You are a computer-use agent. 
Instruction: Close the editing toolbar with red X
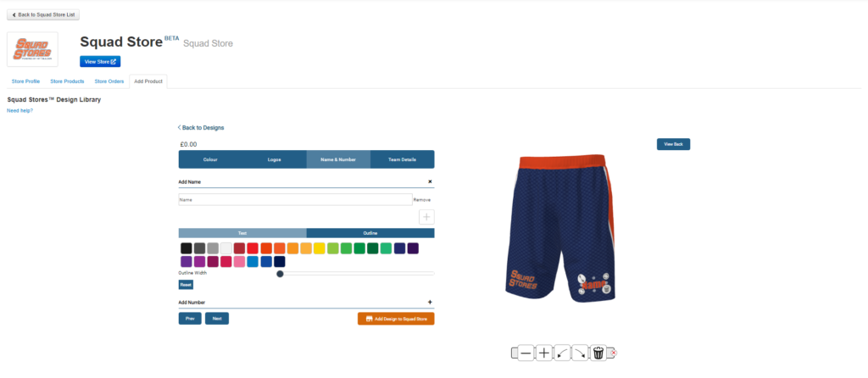point(614,353)
